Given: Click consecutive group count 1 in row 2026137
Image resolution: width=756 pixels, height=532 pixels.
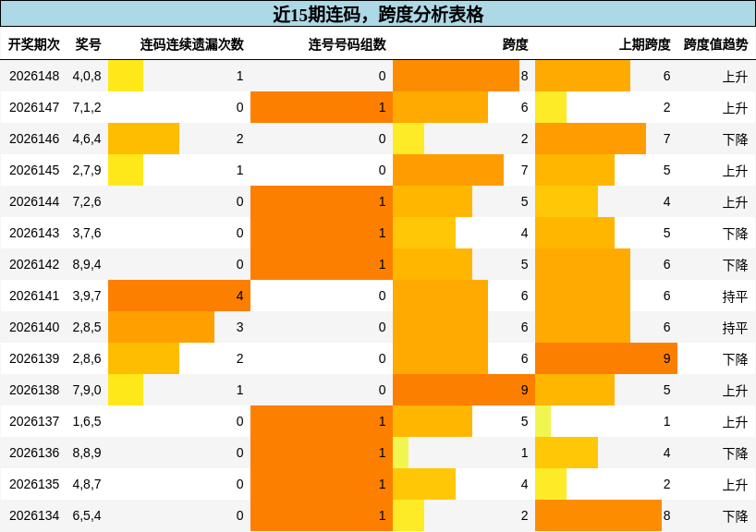Looking at the screenshot, I should pyautogui.click(x=382, y=422).
